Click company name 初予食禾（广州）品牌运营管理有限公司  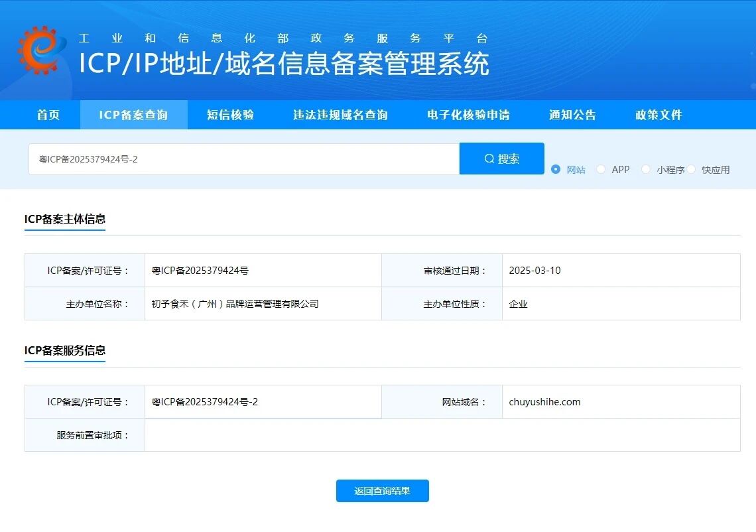tap(235, 304)
